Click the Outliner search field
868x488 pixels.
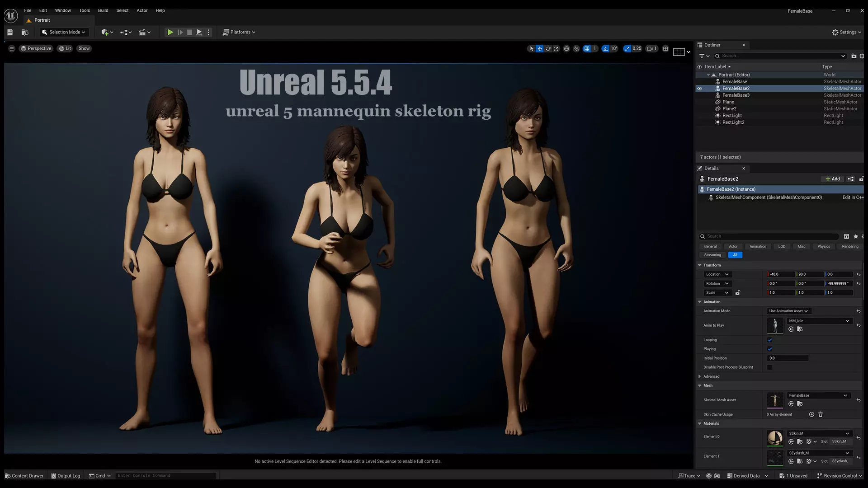coord(780,56)
